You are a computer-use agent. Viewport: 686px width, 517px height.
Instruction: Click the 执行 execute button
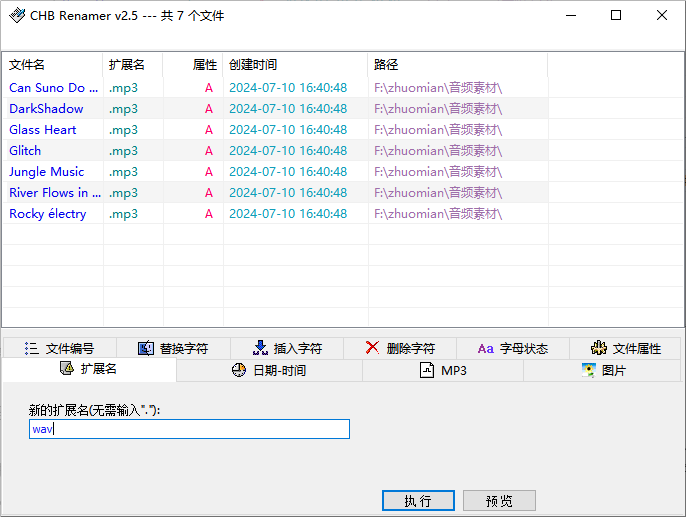(418, 500)
